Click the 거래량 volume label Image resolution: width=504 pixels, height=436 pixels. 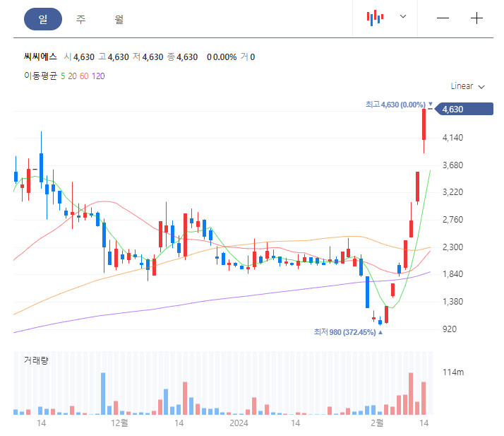[x=36, y=360]
